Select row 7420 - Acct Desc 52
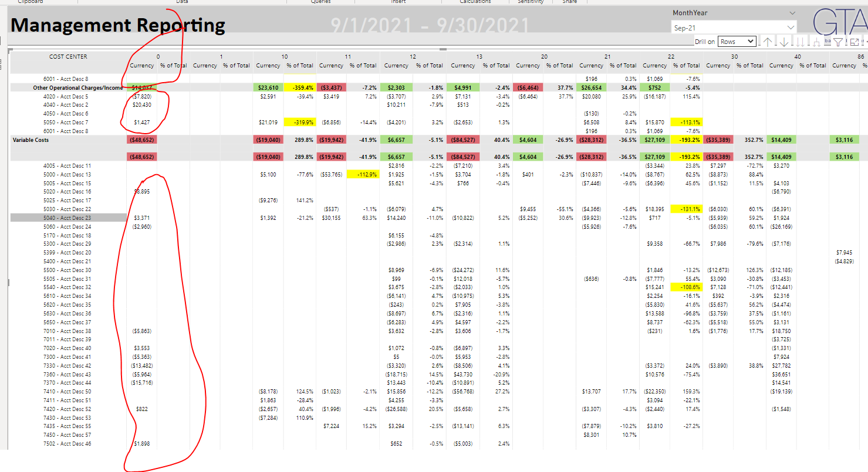The width and height of the screenshot is (868, 472). pyautogui.click(x=67, y=409)
